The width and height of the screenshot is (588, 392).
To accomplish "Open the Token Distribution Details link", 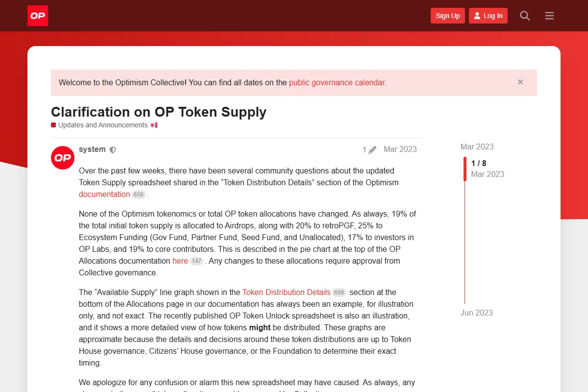I will click(286, 292).
